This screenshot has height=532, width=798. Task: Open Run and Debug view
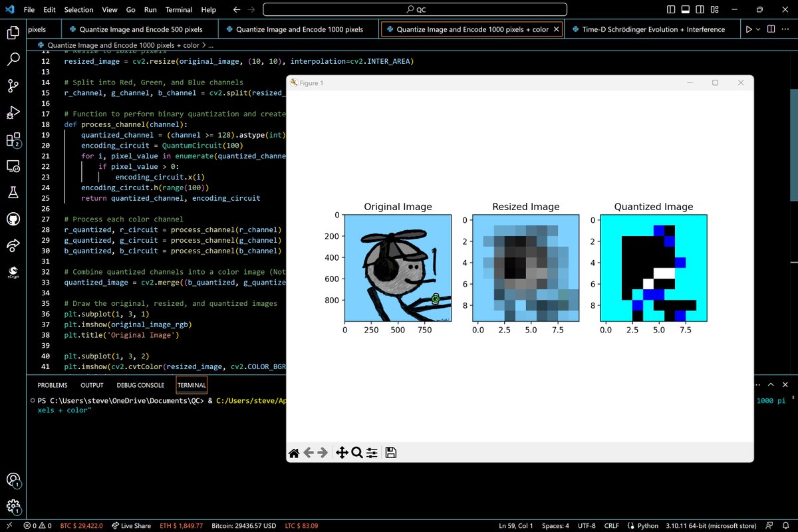point(13,112)
